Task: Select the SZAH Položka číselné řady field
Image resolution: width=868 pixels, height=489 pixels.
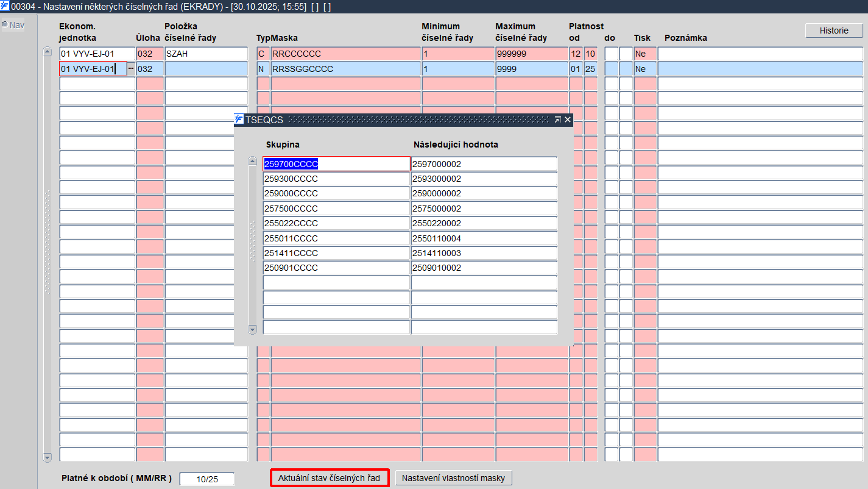Action: 206,54
